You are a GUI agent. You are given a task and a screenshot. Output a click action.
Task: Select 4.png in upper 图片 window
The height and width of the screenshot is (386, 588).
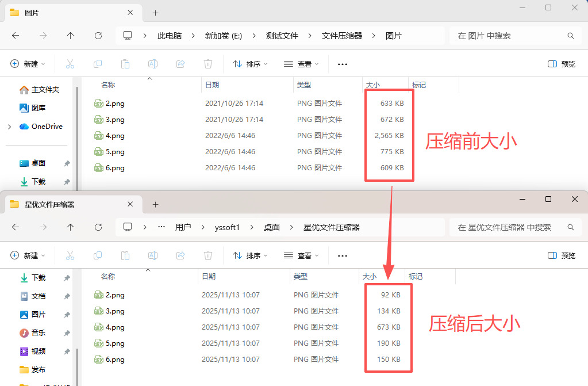click(x=115, y=136)
